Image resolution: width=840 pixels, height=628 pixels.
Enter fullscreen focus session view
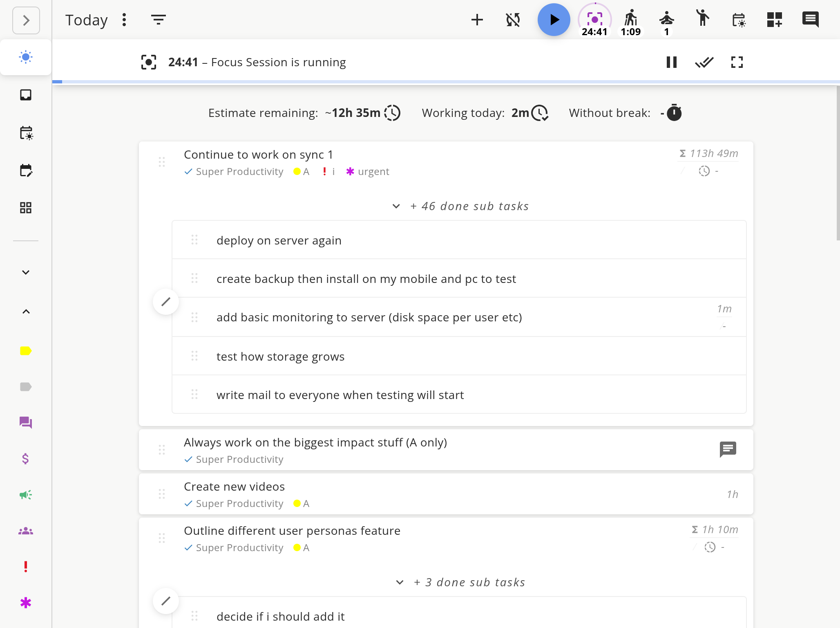click(737, 62)
